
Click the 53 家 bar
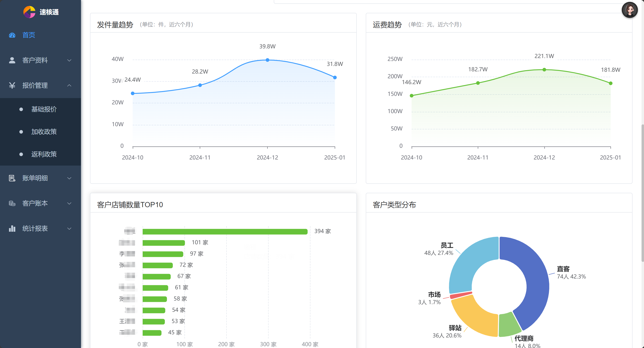tap(153, 322)
